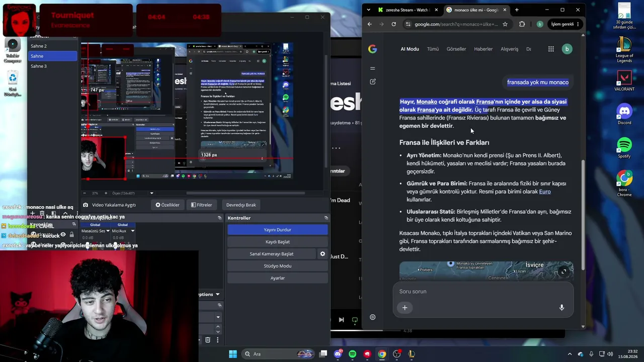Click the Chrome address bar URL
This screenshot has height=362, width=644.
click(456, 24)
